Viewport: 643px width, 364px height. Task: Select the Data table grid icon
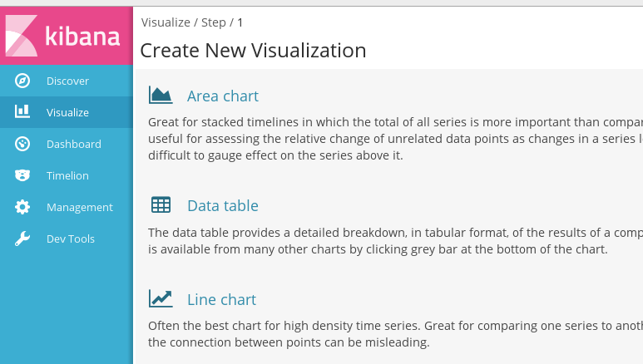[x=161, y=205]
